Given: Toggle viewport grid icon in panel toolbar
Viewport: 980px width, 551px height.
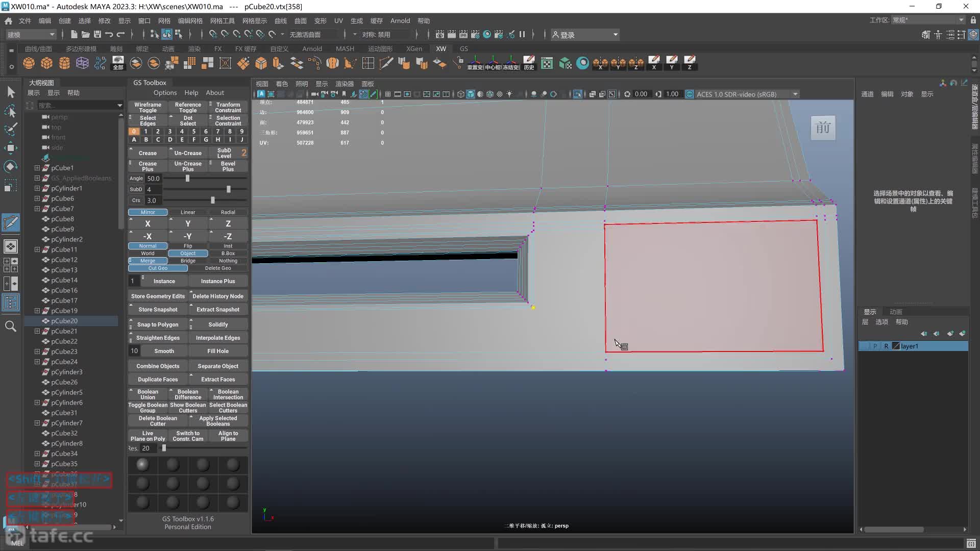Looking at the screenshot, I should (x=388, y=94).
